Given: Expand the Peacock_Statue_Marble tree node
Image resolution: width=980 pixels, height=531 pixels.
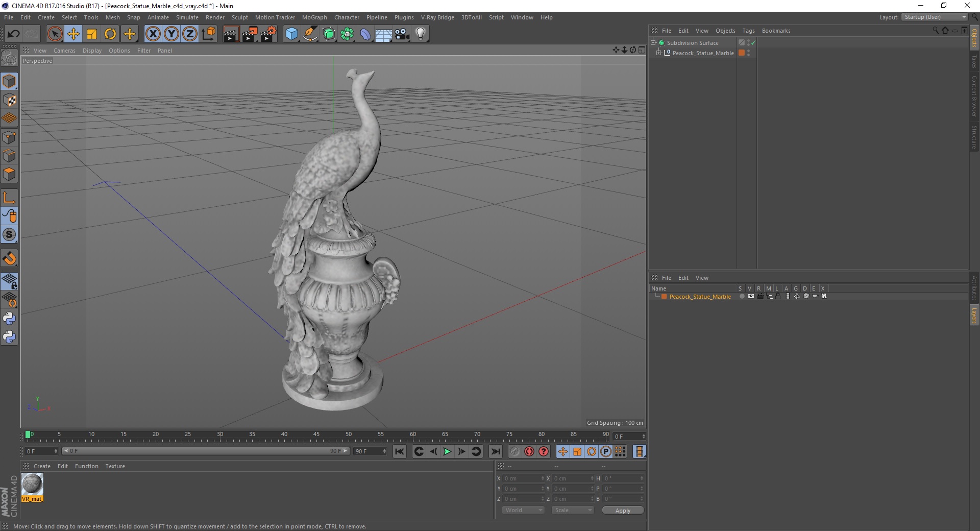Looking at the screenshot, I should [659, 53].
